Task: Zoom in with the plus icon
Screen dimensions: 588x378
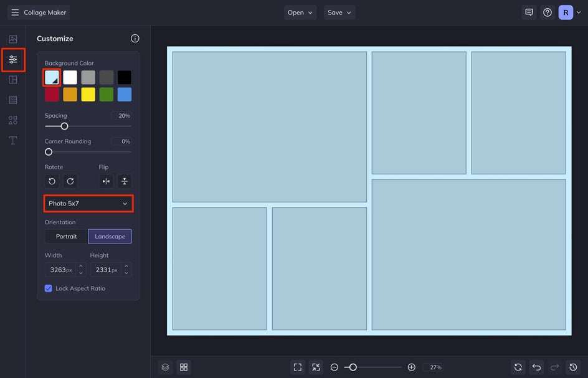Action: click(411, 367)
